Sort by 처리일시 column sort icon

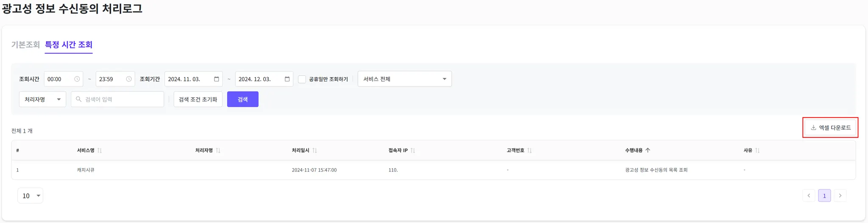point(314,151)
